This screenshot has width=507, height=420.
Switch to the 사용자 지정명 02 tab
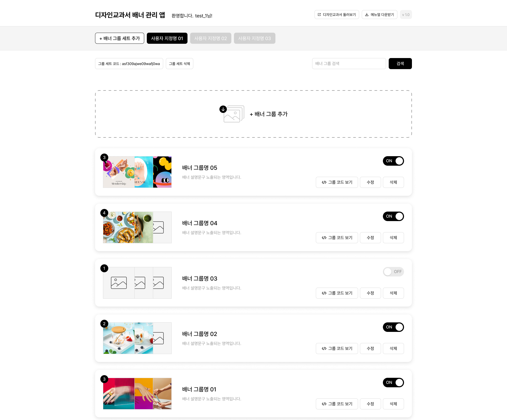(211, 38)
